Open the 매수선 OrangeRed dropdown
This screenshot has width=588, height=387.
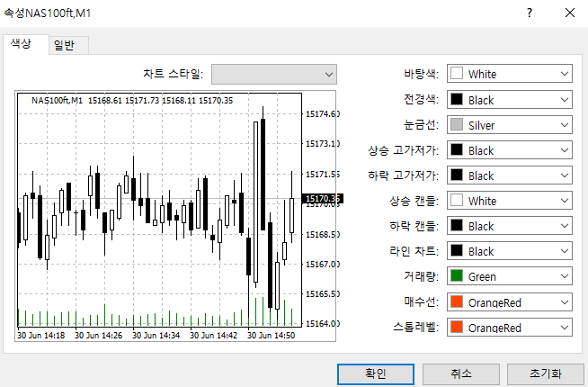pos(509,302)
